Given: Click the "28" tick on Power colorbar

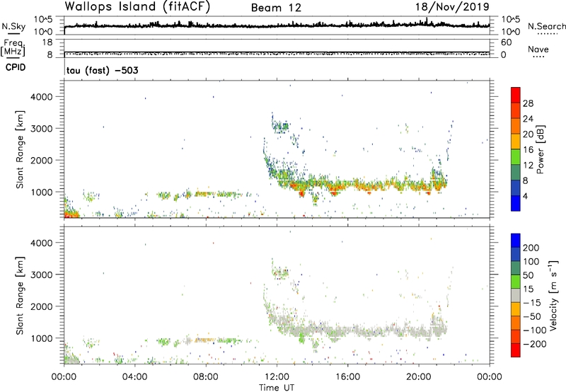Looking at the screenshot, I should coord(528,103).
